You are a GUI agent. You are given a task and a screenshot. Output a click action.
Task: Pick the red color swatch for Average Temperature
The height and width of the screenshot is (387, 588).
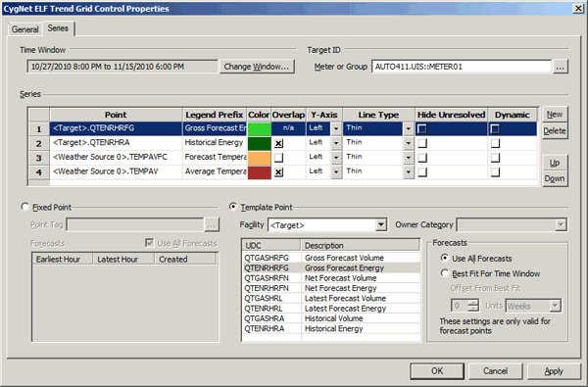(259, 171)
